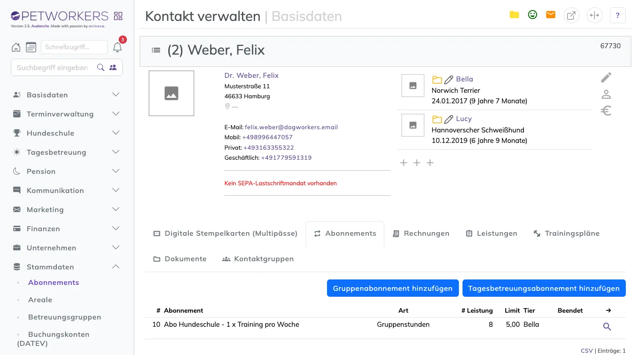Expand the Terminverwaltung menu section
This screenshot has height=355, width=644.
coord(67,114)
